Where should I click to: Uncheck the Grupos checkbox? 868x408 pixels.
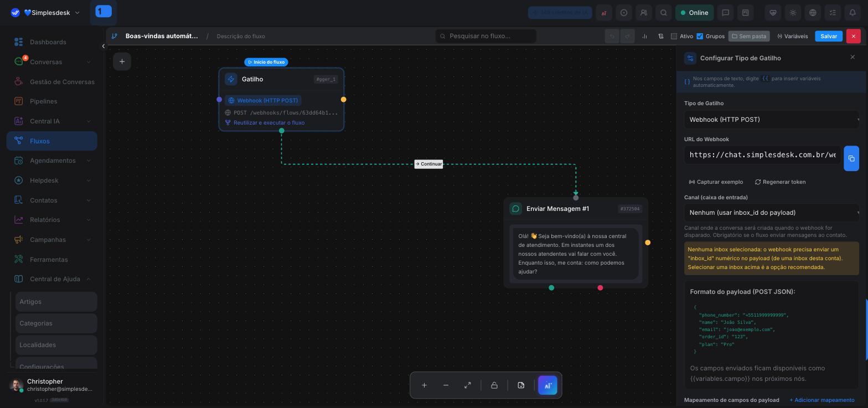[x=700, y=37]
